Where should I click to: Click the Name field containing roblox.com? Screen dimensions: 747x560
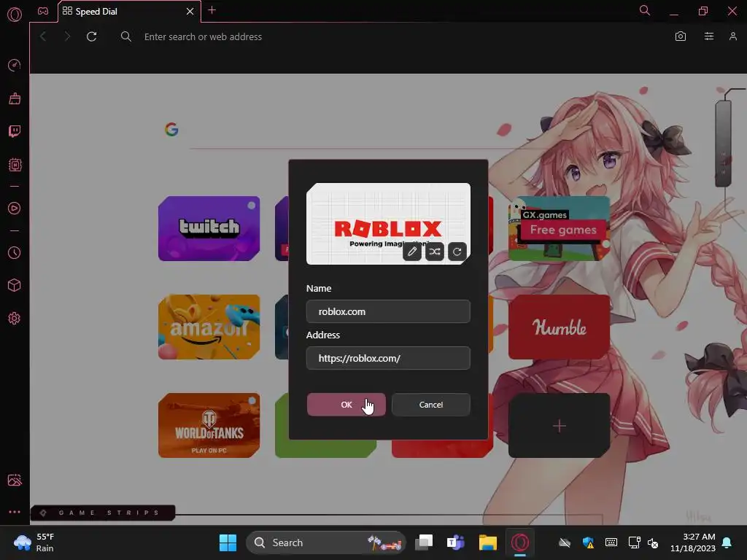[388, 311]
